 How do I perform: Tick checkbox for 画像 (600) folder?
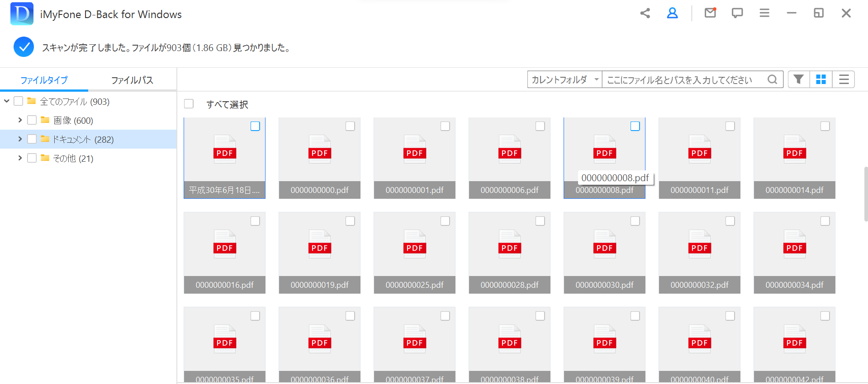point(32,120)
